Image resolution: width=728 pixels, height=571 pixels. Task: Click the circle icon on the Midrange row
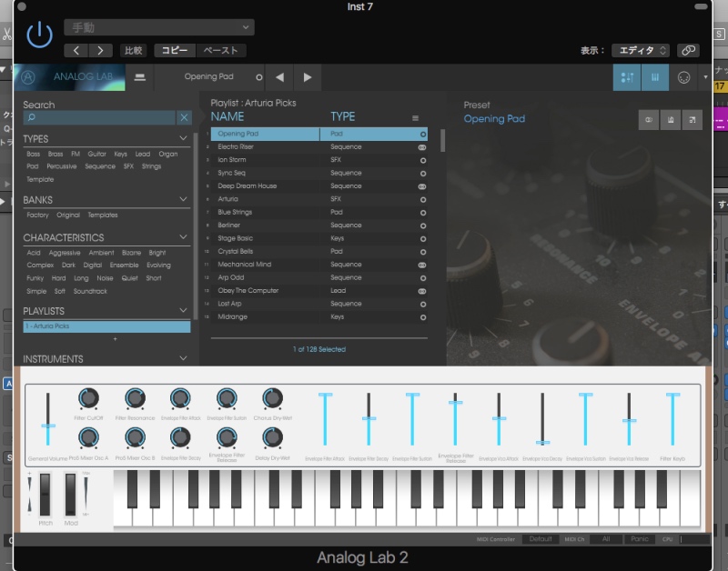click(x=423, y=317)
